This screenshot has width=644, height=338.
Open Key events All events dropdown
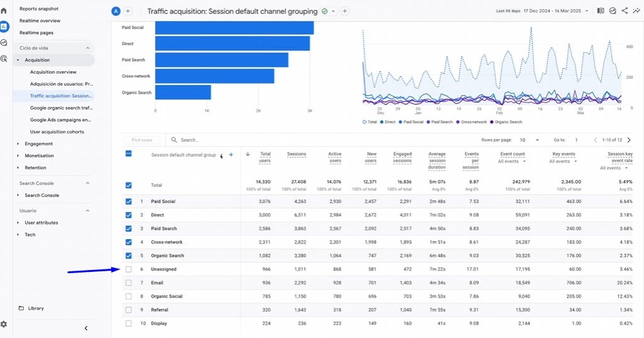[x=563, y=161]
